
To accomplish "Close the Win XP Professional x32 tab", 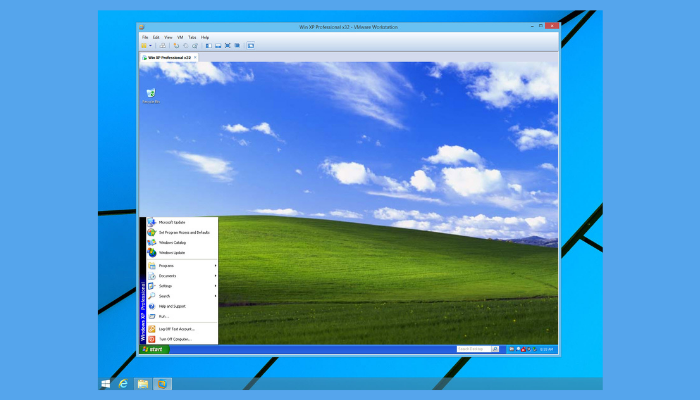I will click(x=195, y=58).
